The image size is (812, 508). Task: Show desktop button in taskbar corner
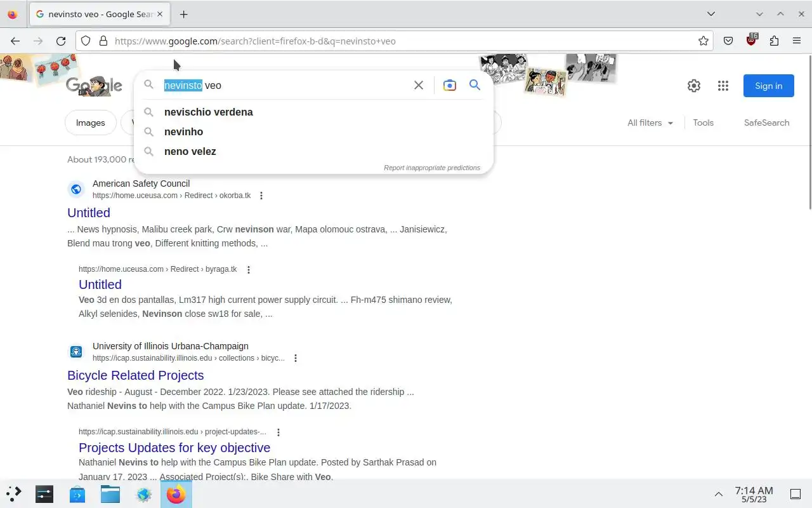796,493
